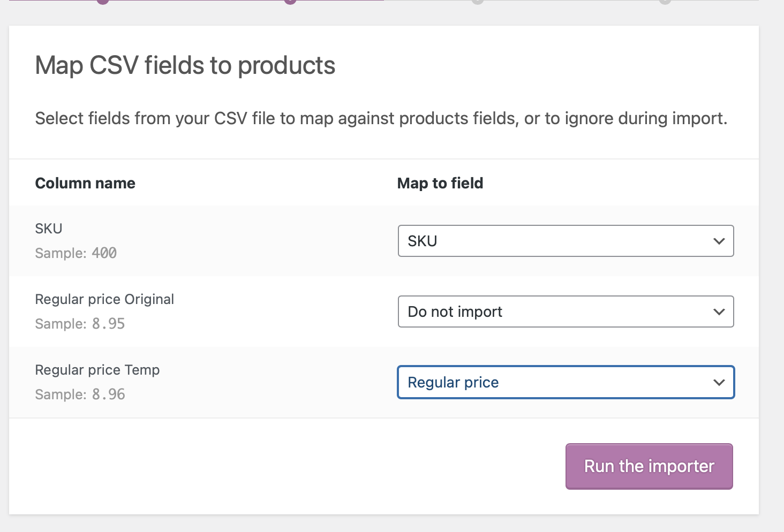The height and width of the screenshot is (532, 784).
Task: Select the SKU column name label
Action: pyautogui.click(x=49, y=229)
